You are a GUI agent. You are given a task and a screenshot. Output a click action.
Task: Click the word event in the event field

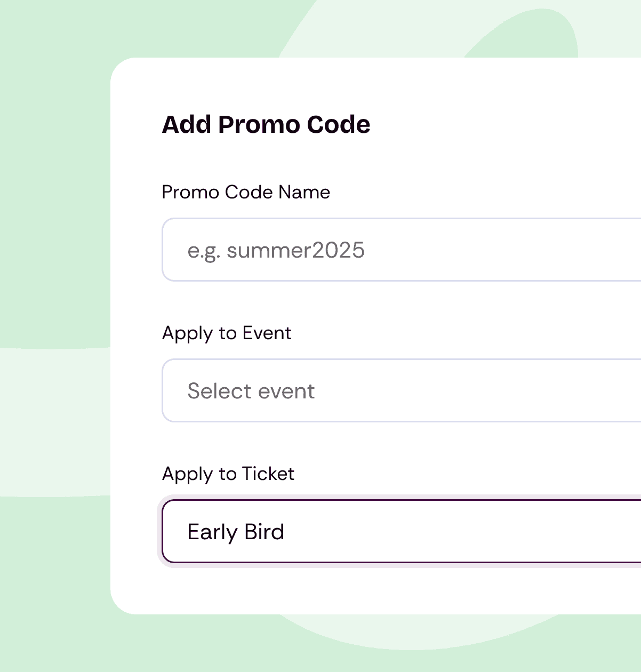pos(284,391)
